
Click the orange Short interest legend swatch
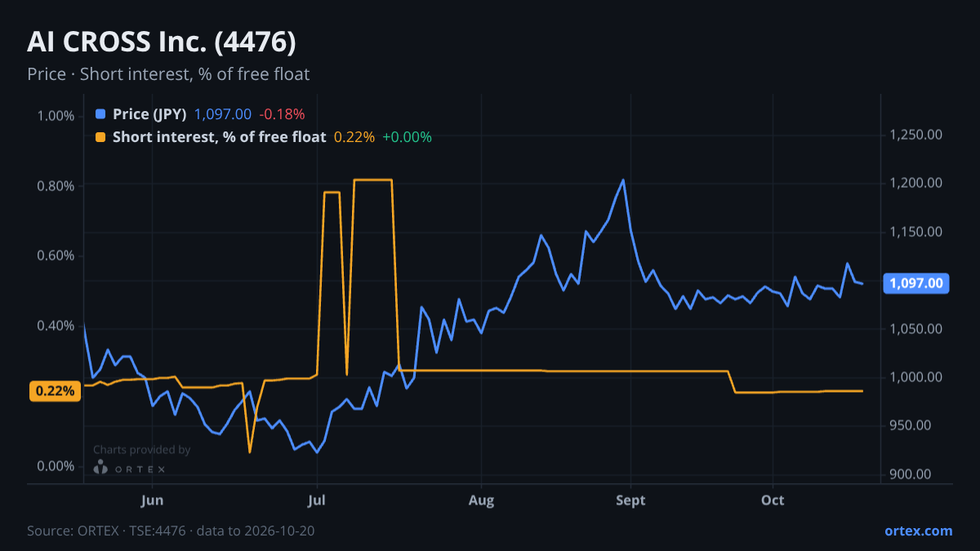click(100, 137)
